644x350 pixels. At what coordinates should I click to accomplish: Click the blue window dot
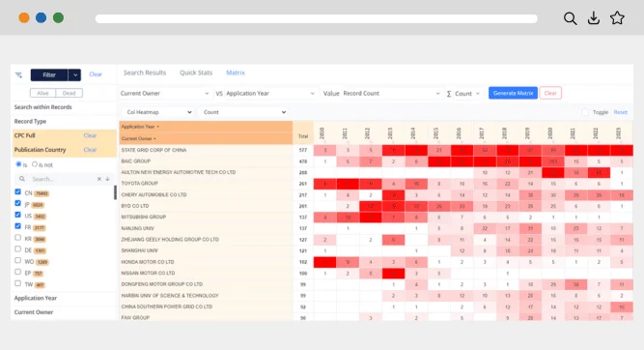[x=42, y=17]
